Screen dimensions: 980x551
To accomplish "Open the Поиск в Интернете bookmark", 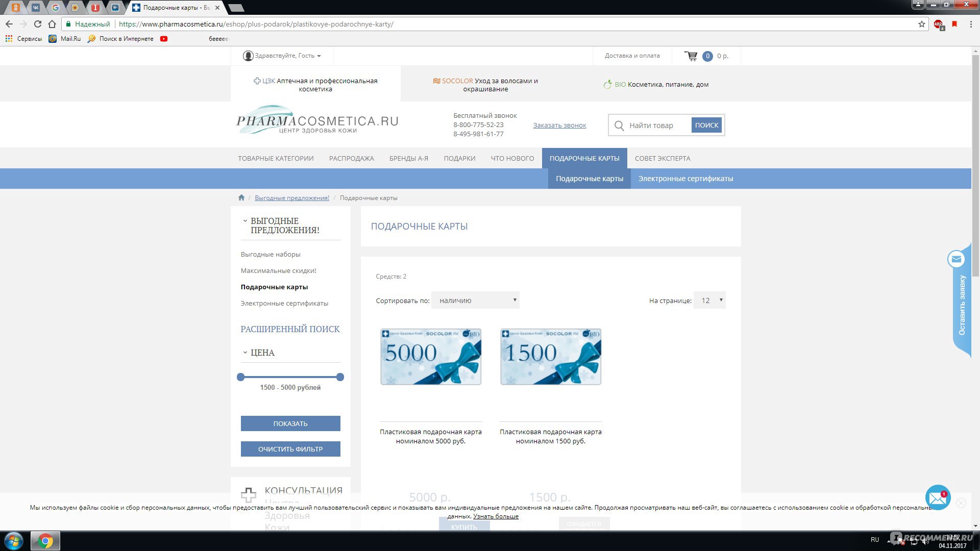I will pos(120,39).
